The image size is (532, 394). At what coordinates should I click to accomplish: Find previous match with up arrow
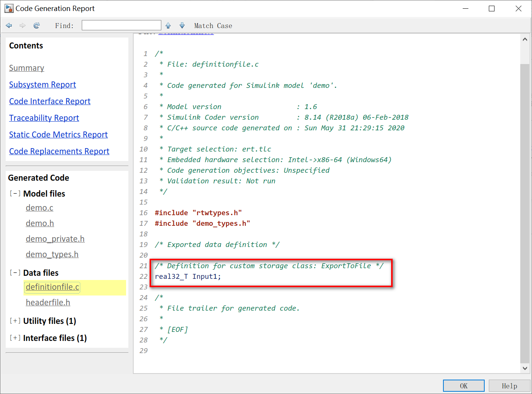pos(168,25)
